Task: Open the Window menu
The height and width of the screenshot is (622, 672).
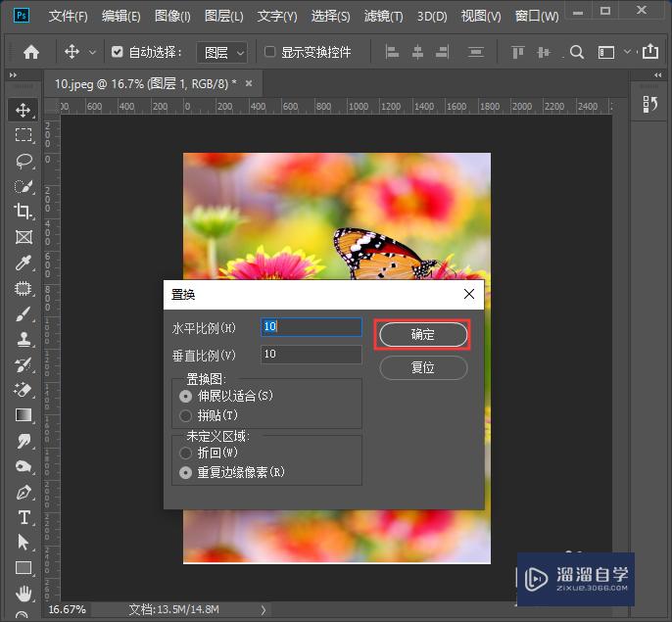Action: (537, 17)
